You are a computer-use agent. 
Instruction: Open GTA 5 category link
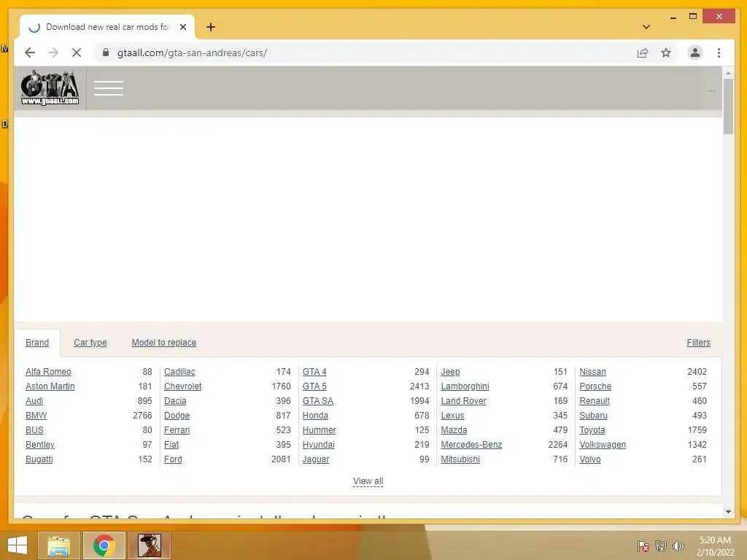314,386
